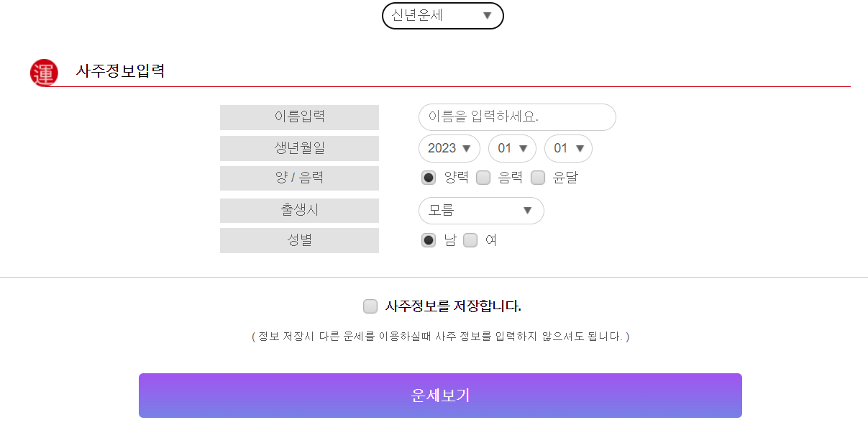The image size is (868, 443).
Task: Select 남 as the gender
Action: pos(428,240)
